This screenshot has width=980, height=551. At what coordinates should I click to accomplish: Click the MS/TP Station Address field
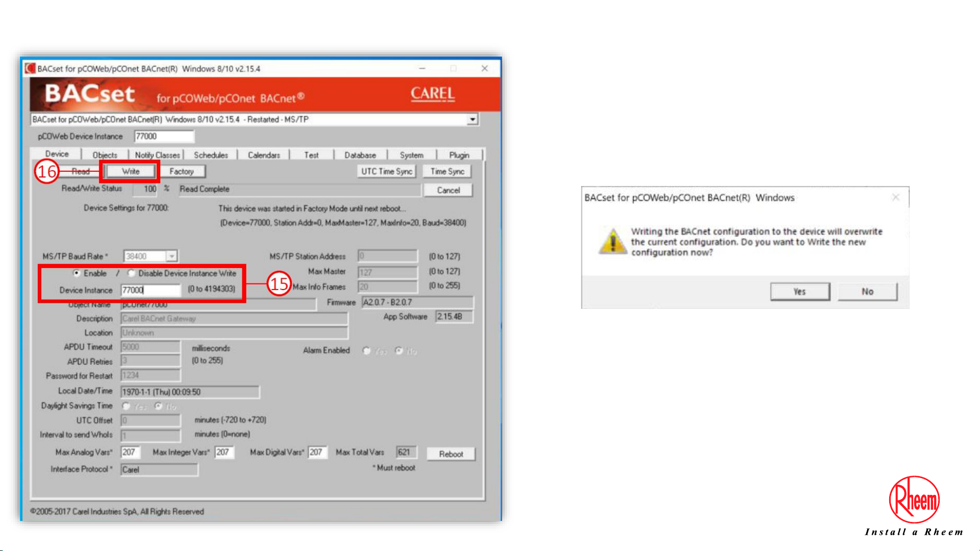pyautogui.click(x=388, y=256)
